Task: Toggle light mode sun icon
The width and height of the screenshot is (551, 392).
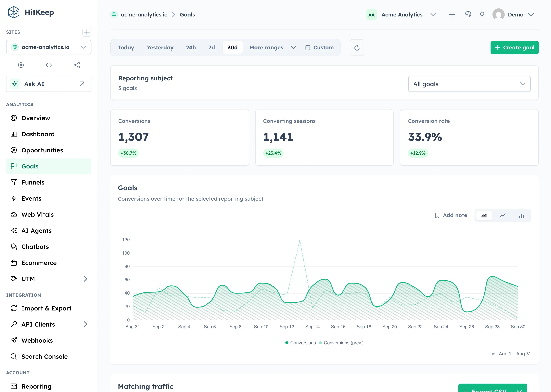Action: pos(482,15)
